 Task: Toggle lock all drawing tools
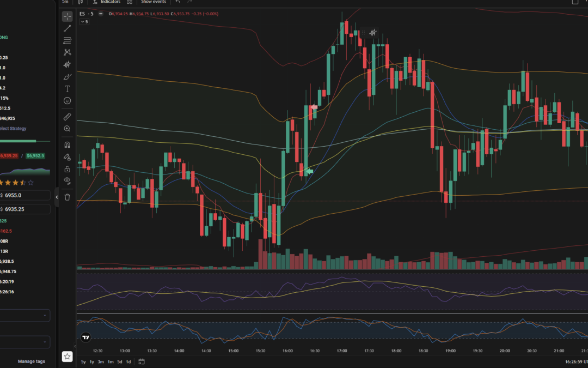pyautogui.click(x=67, y=169)
